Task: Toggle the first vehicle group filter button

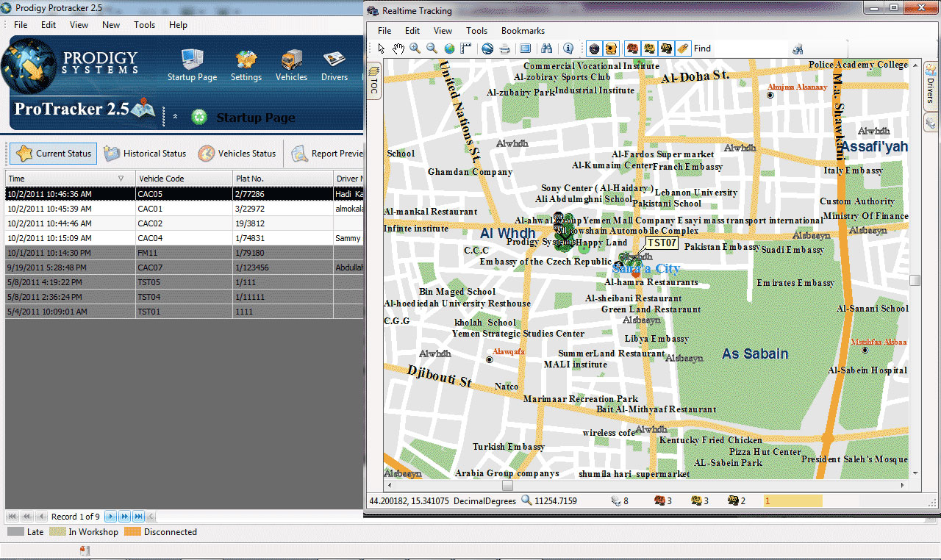Action: (631, 49)
